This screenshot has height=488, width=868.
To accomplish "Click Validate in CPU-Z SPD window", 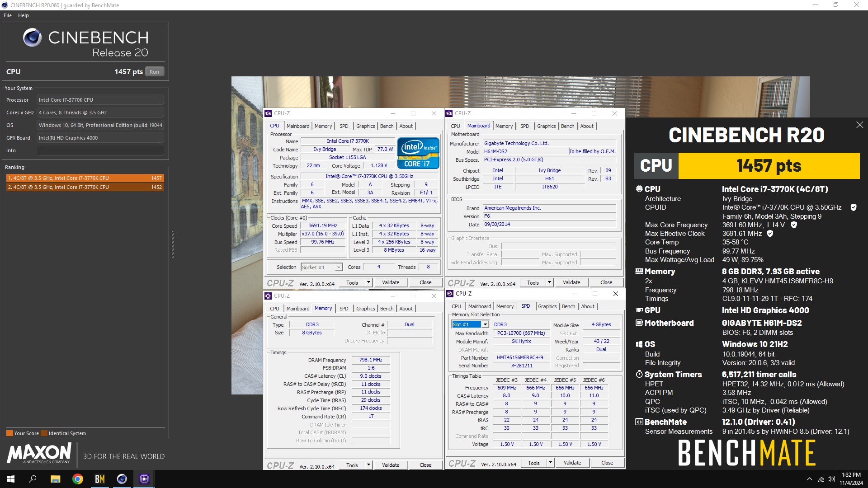I will click(572, 463).
